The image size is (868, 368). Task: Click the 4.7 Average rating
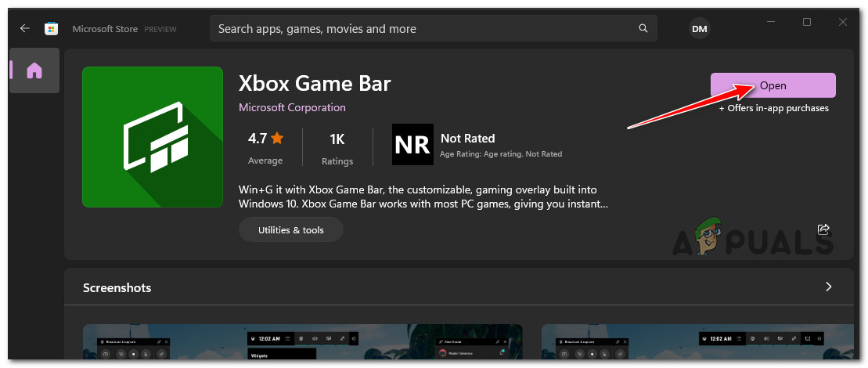pos(265,147)
